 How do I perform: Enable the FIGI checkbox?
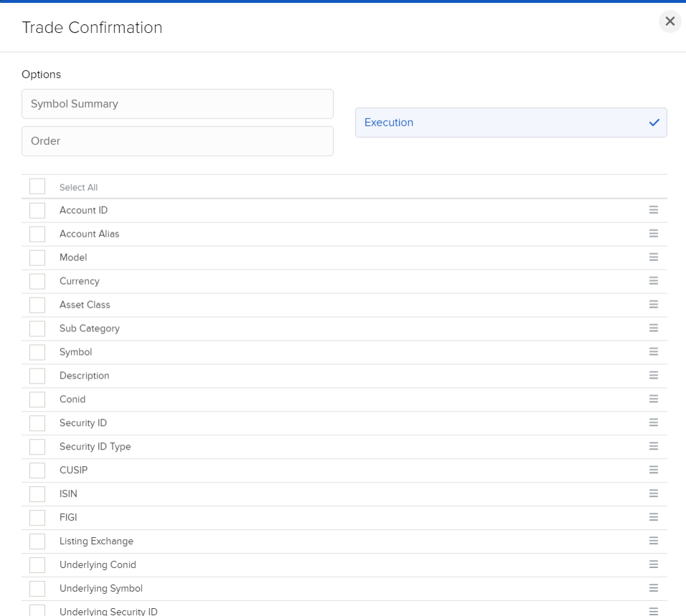37,517
